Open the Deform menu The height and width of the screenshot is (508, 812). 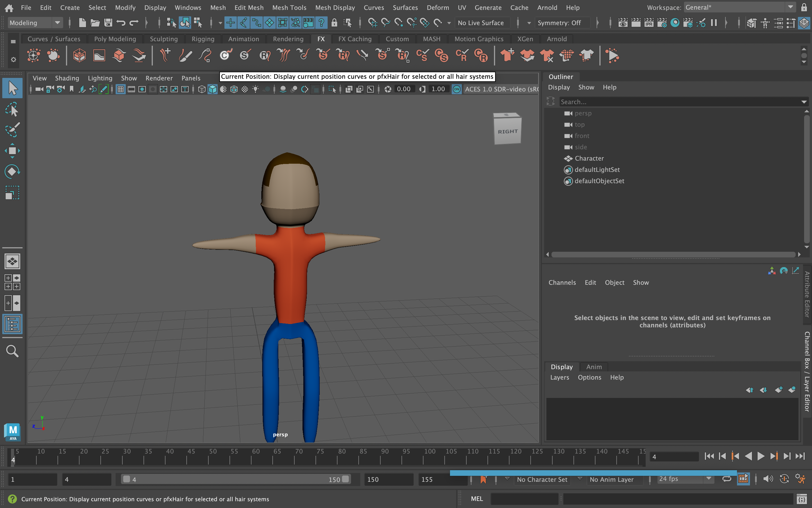click(x=438, y=7)
